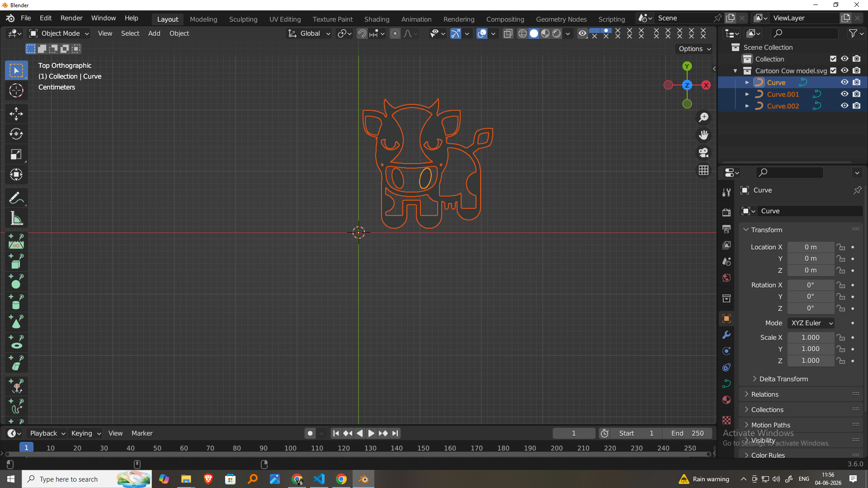Open the Object properties tab
Screen dimensions: 868x488
tap(726, 319)
